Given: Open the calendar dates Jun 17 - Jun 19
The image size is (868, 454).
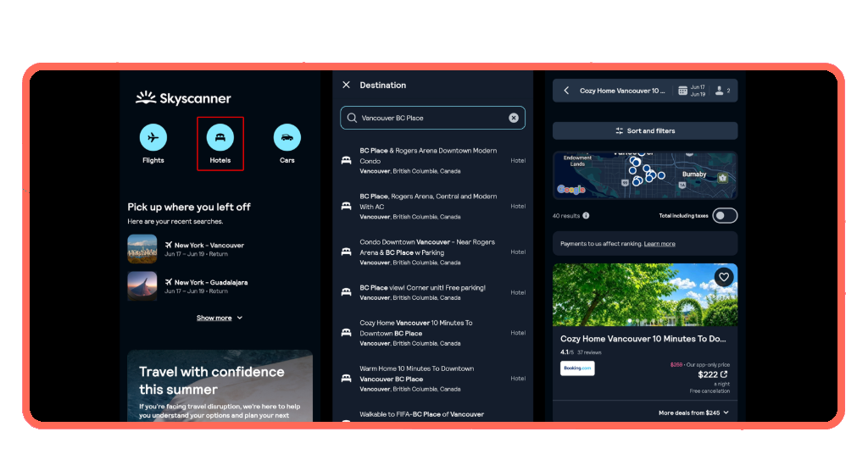Looking at the screenshot, I should 692,90.
